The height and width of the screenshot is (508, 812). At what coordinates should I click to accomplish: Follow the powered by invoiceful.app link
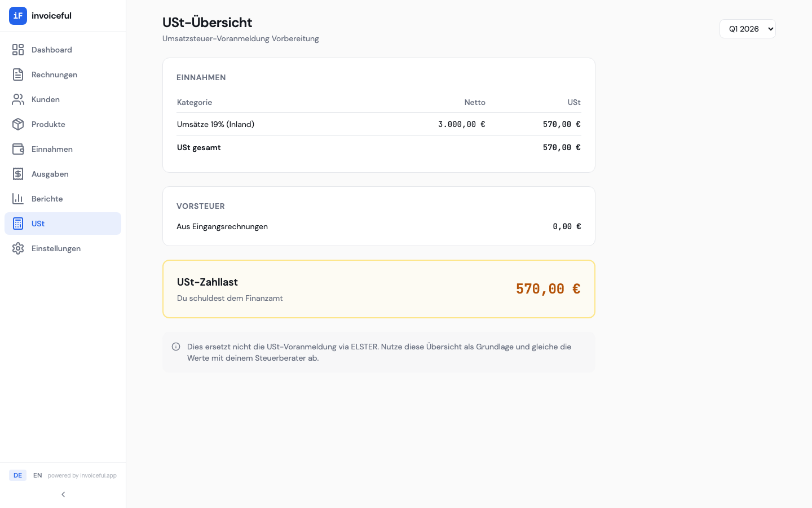[82, 476]
